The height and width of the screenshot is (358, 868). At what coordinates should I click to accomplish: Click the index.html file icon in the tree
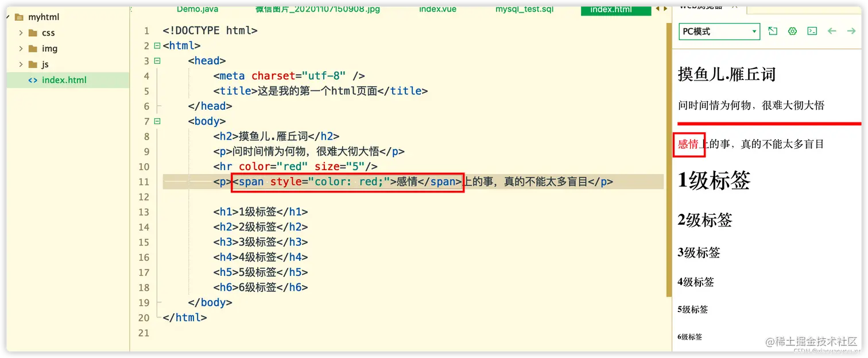[32, 80]
